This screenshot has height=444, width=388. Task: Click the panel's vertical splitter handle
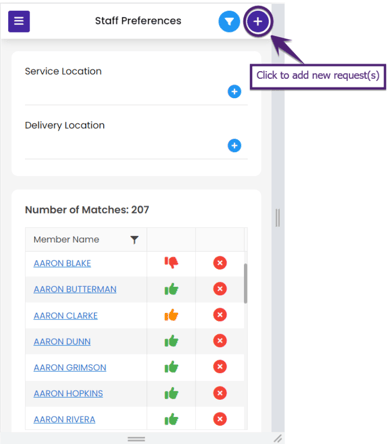tap(278, 218)
